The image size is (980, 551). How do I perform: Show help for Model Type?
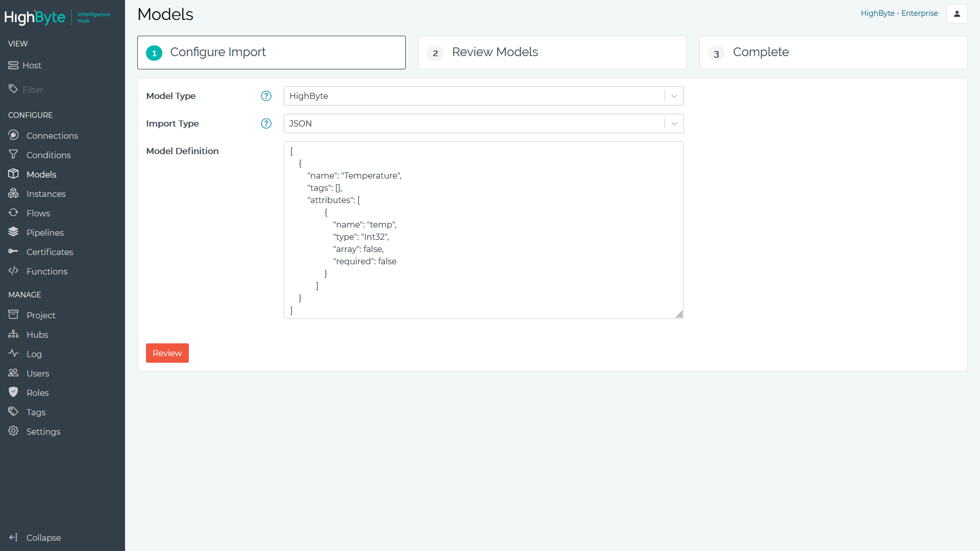(x=266, y=96)
